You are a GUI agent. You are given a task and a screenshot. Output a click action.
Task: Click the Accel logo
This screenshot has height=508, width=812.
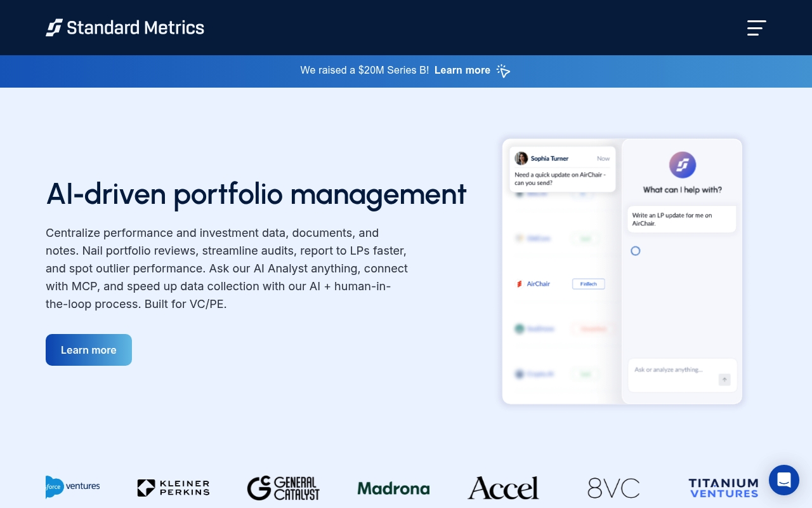[503, 488]
